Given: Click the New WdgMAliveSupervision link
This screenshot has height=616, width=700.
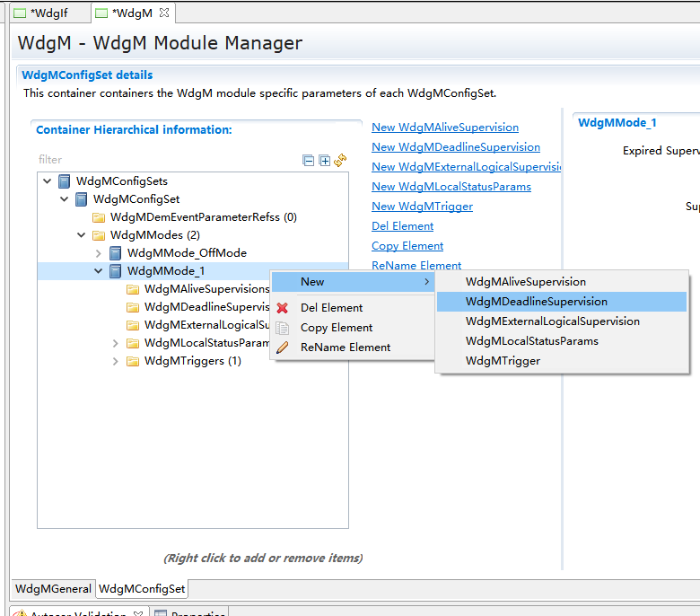Looking at the screenshot, I should click(445, 128).
